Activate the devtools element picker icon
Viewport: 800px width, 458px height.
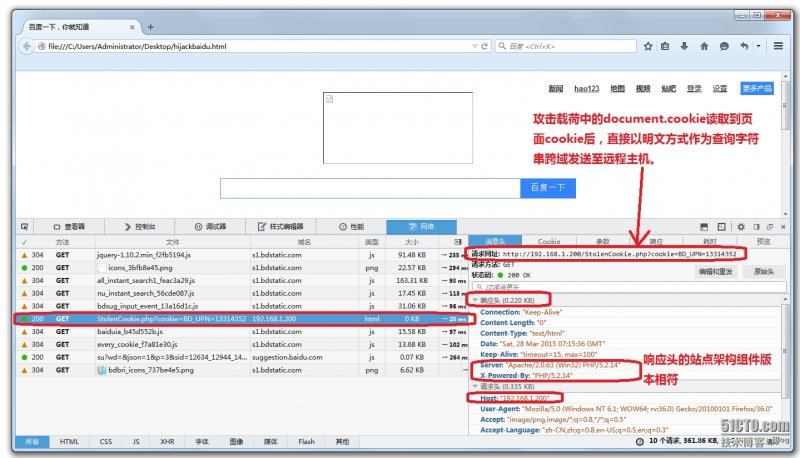(x=24, y=226)
